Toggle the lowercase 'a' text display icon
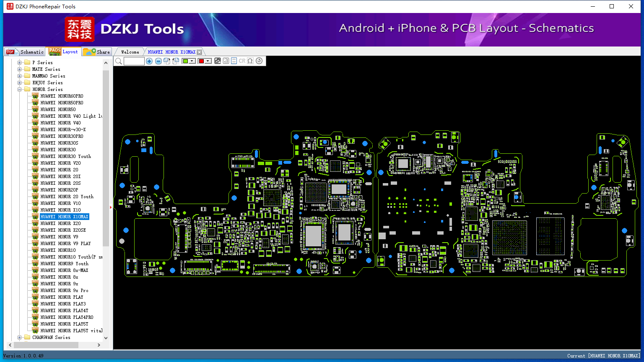This screenshot has height=362, width=644. (x=226, y=61)
